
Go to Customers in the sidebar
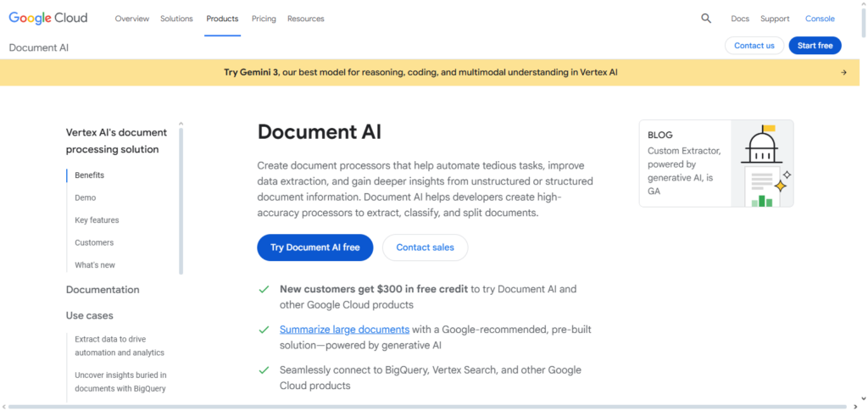(94, 243)
